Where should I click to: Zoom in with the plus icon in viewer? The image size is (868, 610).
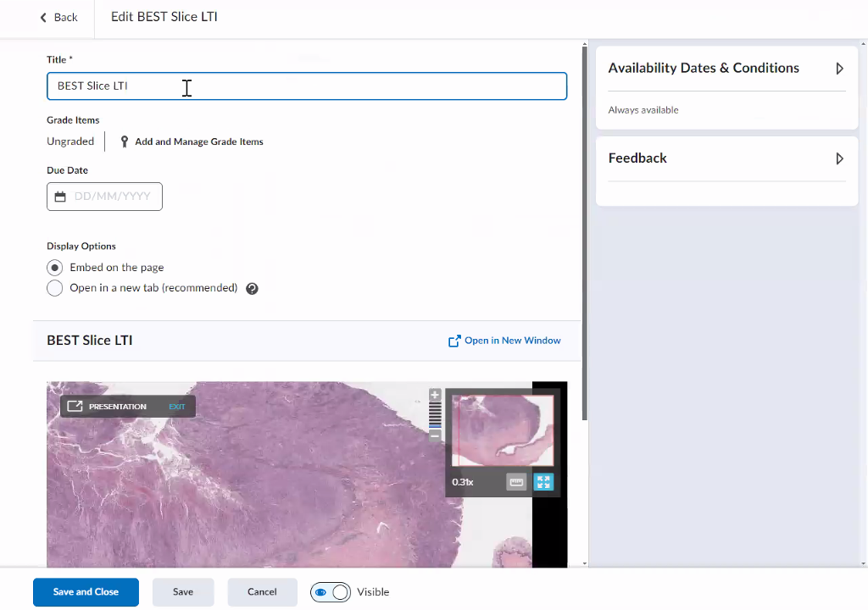[435, 395]
